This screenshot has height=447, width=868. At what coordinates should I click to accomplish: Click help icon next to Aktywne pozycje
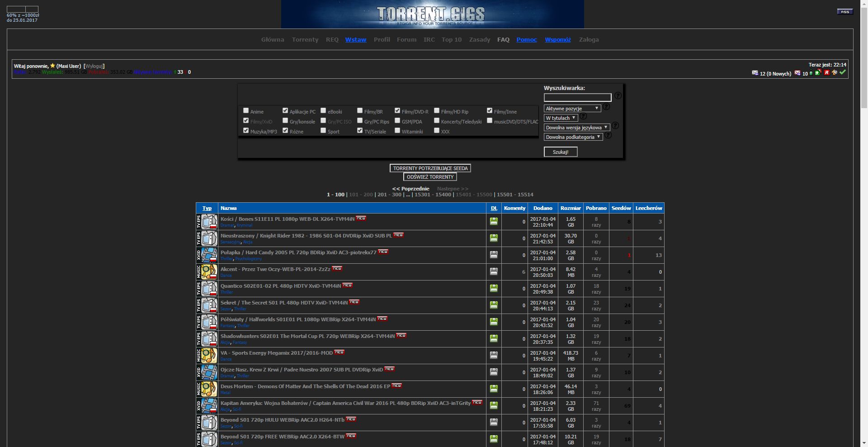coord(606,107)
